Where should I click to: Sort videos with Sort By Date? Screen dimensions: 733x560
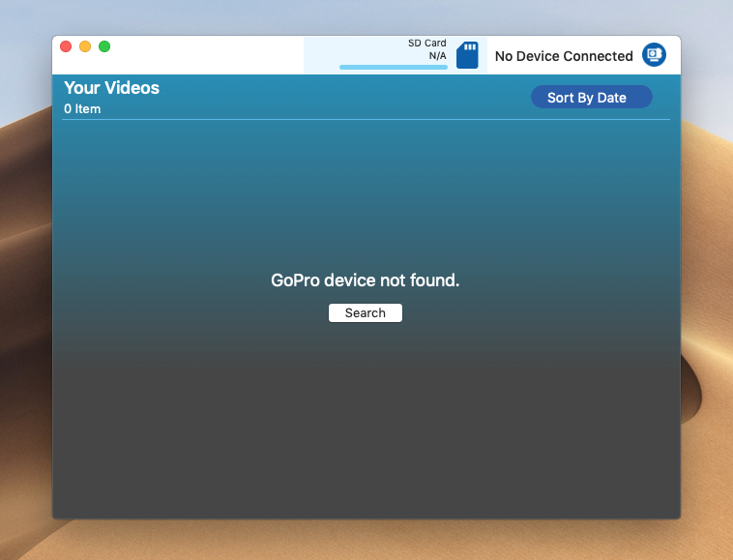(x=592, y=97)
